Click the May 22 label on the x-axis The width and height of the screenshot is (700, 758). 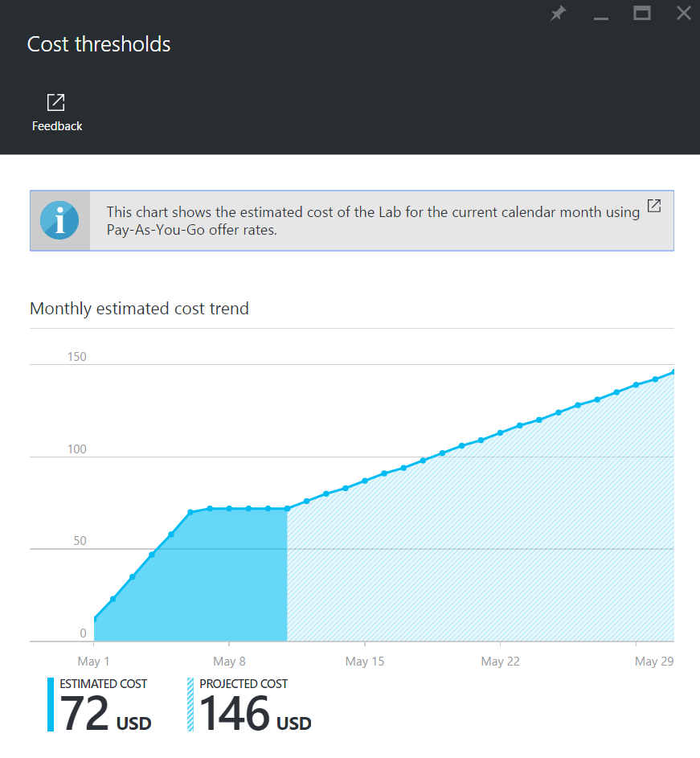point(501,662)
